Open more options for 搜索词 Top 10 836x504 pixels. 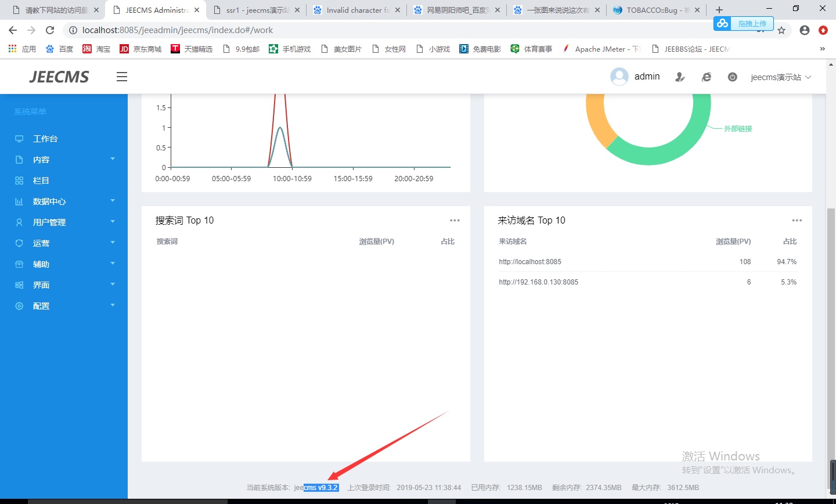pyautogui.click(x=455, y=221)
